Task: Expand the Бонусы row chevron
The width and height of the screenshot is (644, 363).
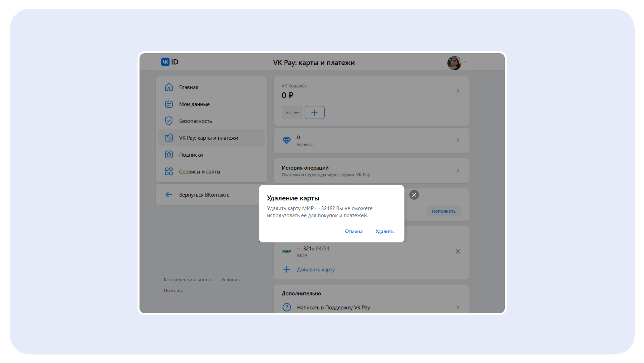Action: (458, 140)
